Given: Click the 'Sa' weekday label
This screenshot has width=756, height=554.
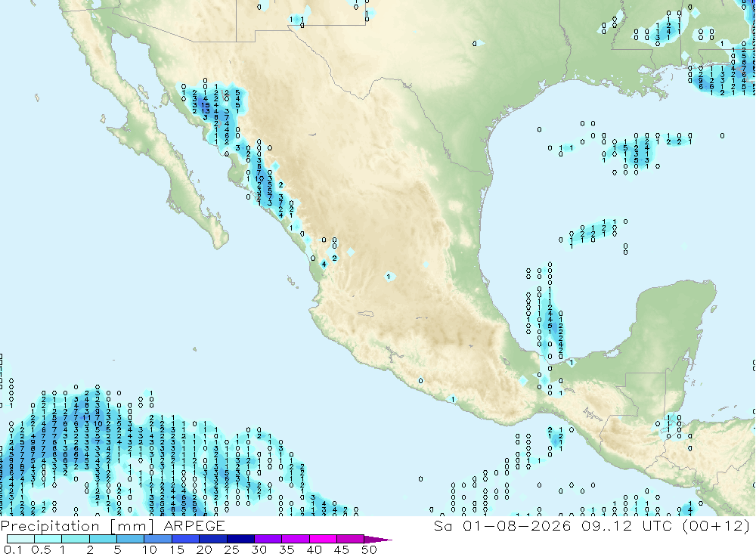Looking at the screenshot, I should [x=443, y=525].
